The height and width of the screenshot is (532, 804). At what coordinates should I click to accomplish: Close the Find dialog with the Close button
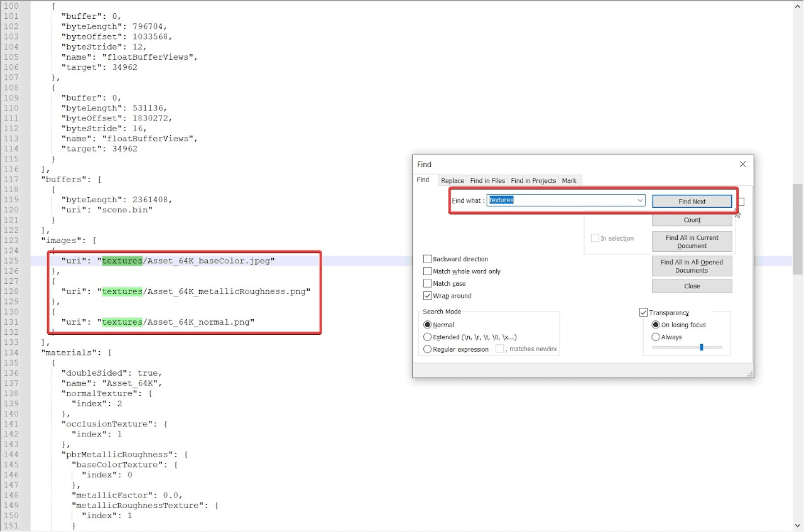pyautogui.click(x=692, y=286)
